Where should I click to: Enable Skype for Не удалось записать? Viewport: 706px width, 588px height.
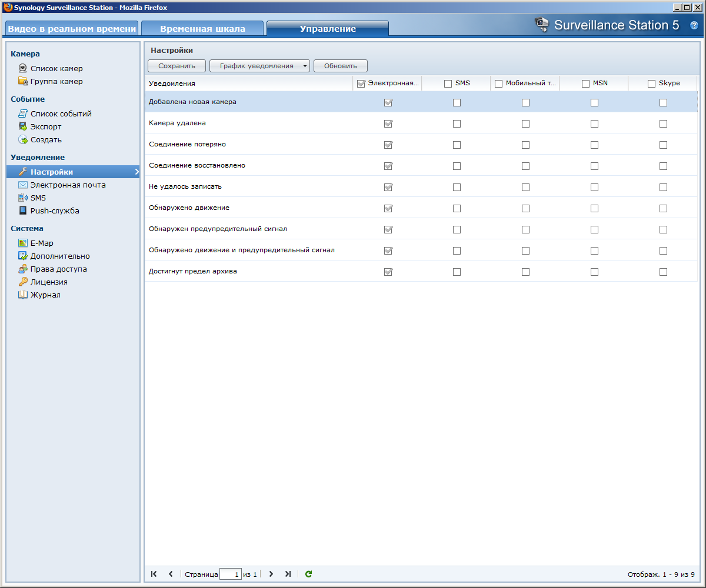(x=663, y=187)
